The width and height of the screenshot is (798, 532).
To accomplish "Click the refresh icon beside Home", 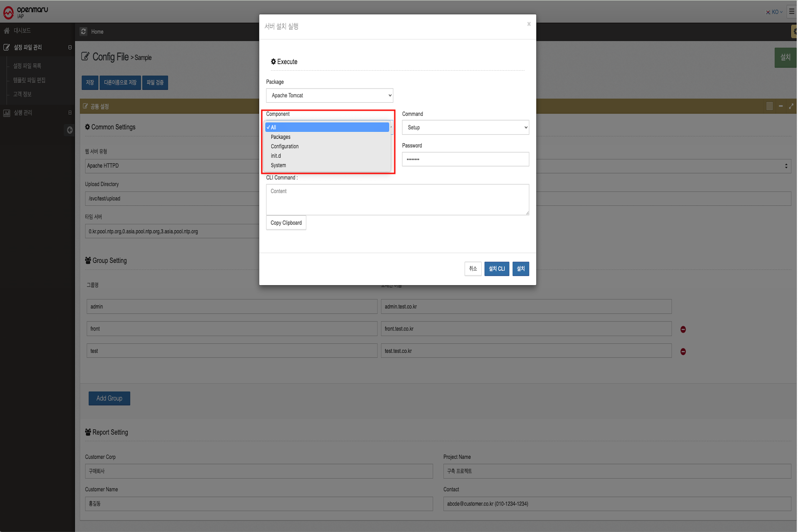I will 84,32.
